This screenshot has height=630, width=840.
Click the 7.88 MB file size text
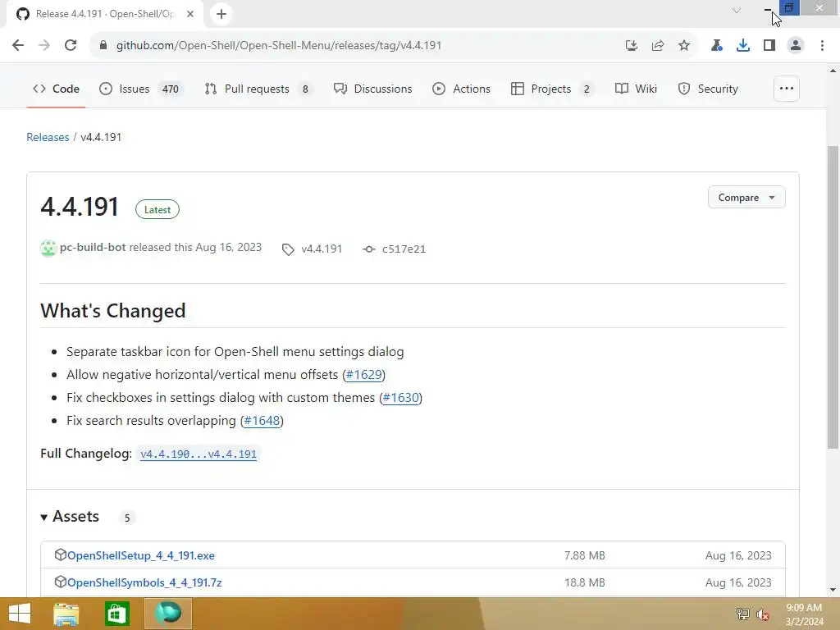point(584,555)
